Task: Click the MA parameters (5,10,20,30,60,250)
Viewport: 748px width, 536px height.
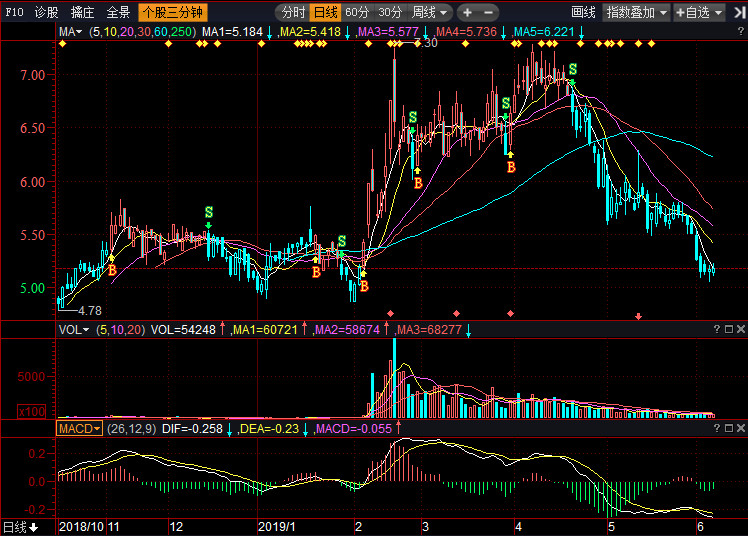Action: tap(143, 32)
